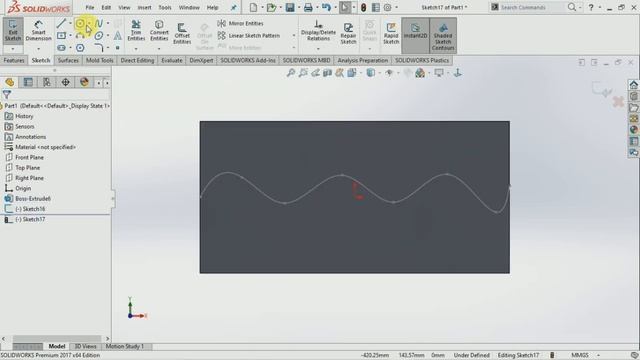Viewport: 640px width, 360px height.
Task: Click the Open document icon
Action: (x=271, y=7)
